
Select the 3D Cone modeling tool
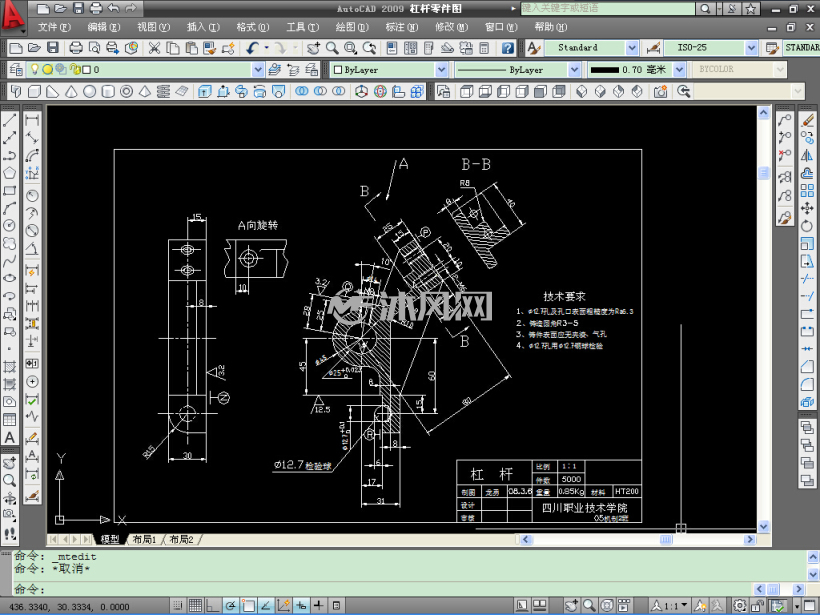71,92
